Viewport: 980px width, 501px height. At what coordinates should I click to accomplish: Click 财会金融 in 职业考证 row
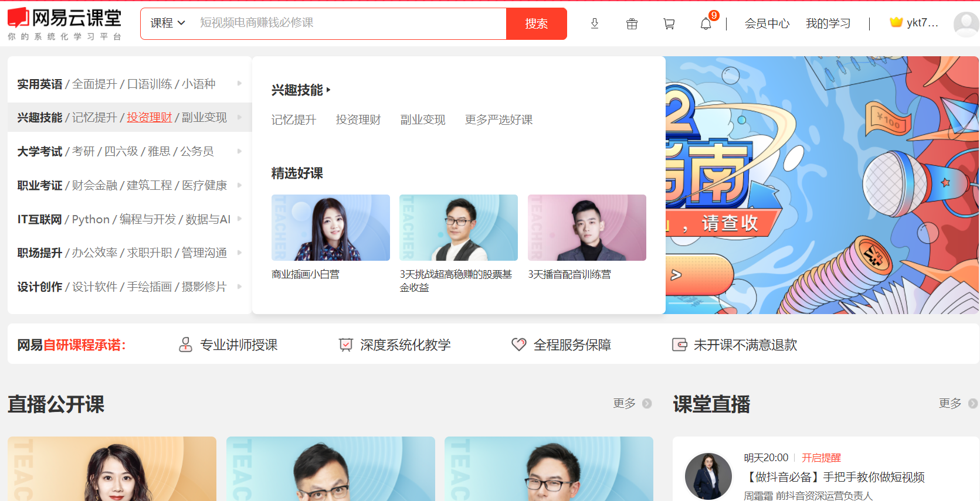click(x=94, y=185)
